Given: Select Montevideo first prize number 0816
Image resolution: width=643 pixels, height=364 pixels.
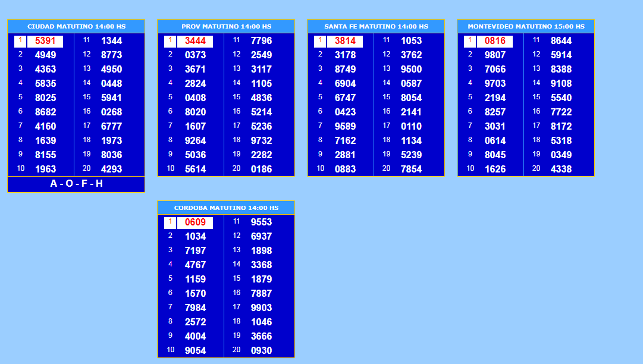Looking at the screenshot, I should (495, 41).
